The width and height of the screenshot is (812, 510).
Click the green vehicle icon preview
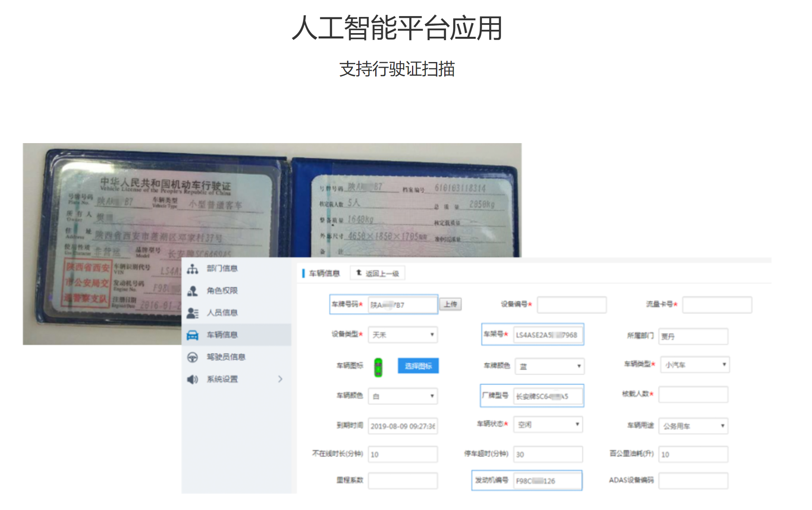point(378,367)
